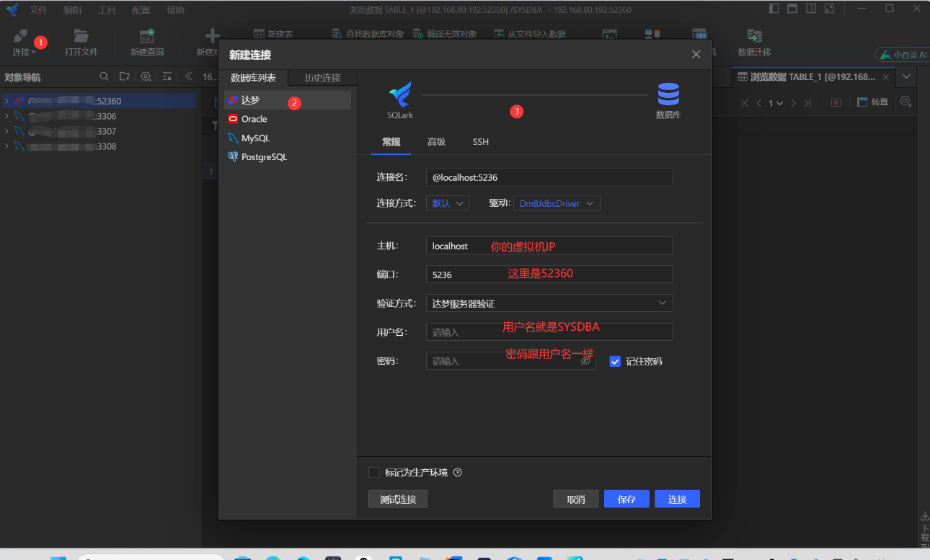Switch to the 历史连接 tab
This screenshot has height=560, width=930.
point(322,78)
